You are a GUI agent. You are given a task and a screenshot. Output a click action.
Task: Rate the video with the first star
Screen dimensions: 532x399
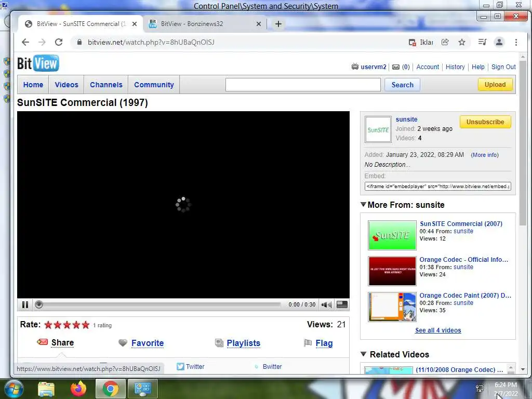[x=48, y=325]
